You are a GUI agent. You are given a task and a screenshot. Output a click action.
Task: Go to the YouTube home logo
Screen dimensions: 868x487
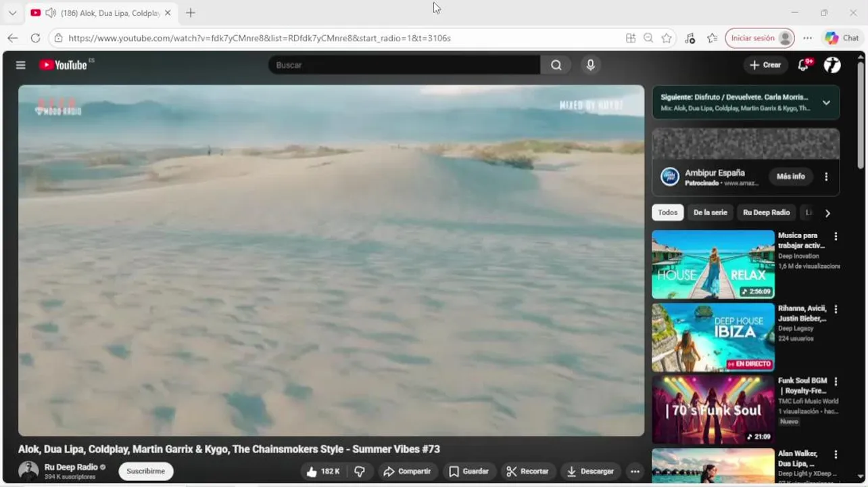[63, 65]
